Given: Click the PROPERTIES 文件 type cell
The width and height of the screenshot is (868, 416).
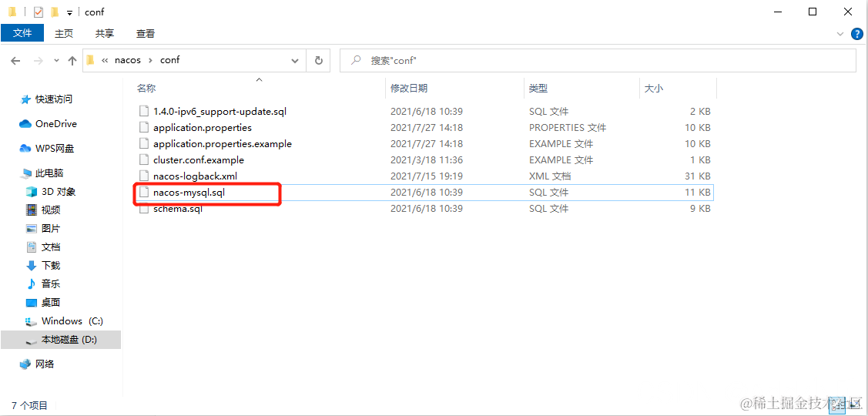Looking at the screenshot, I should coord(568,127).
